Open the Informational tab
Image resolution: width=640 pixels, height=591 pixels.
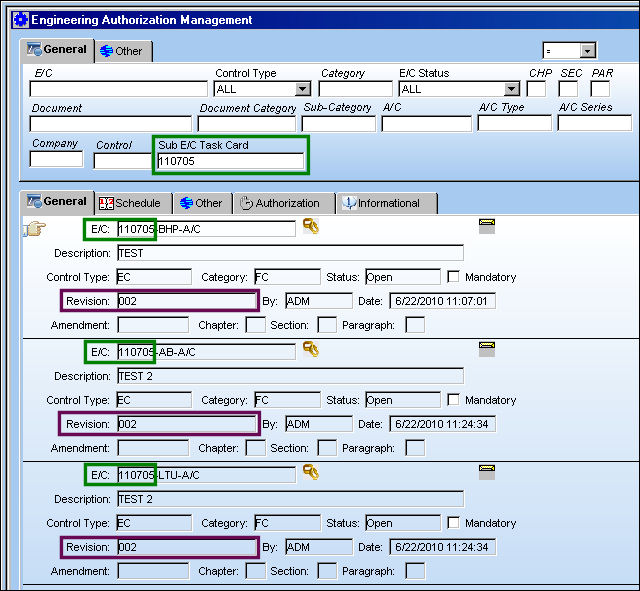point(386,203)
